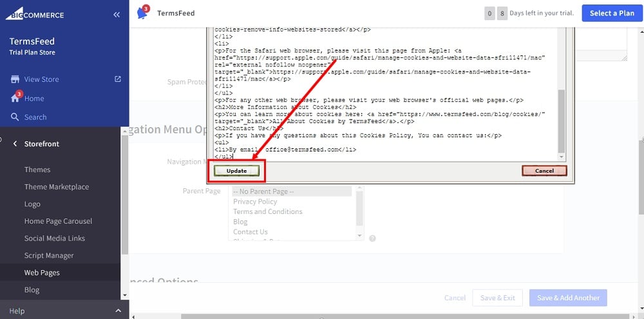
Task: Click the Cancel button in HTML editor dialog
Action: [544, 171]
